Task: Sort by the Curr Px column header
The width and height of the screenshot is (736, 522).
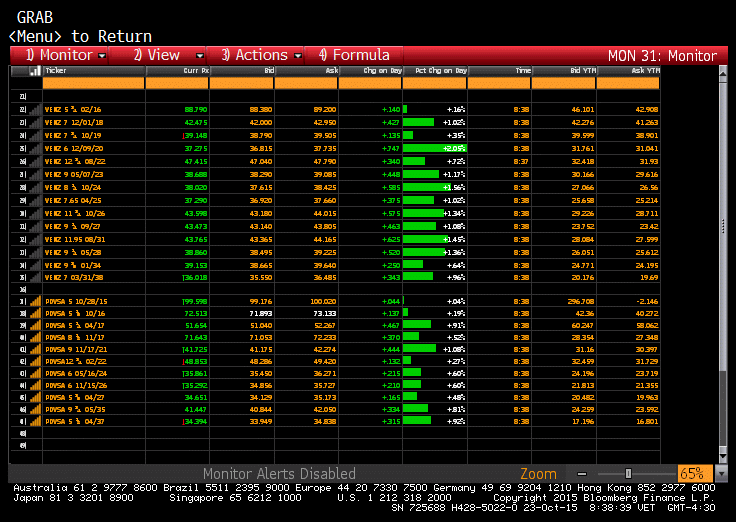Action: (x=177, y=71)
